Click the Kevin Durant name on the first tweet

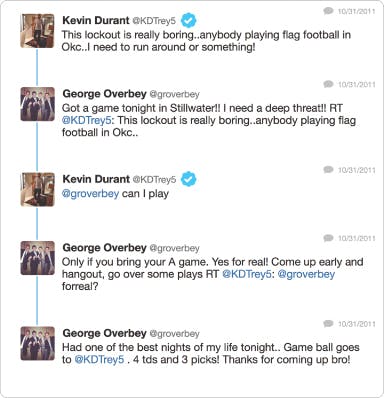[96, 20]
